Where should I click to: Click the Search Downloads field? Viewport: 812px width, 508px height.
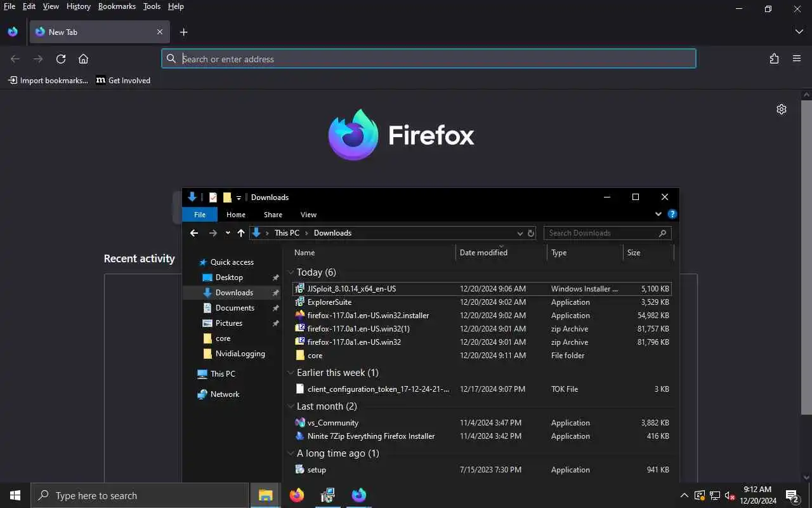pyautogui.click(x=607, y=233)
